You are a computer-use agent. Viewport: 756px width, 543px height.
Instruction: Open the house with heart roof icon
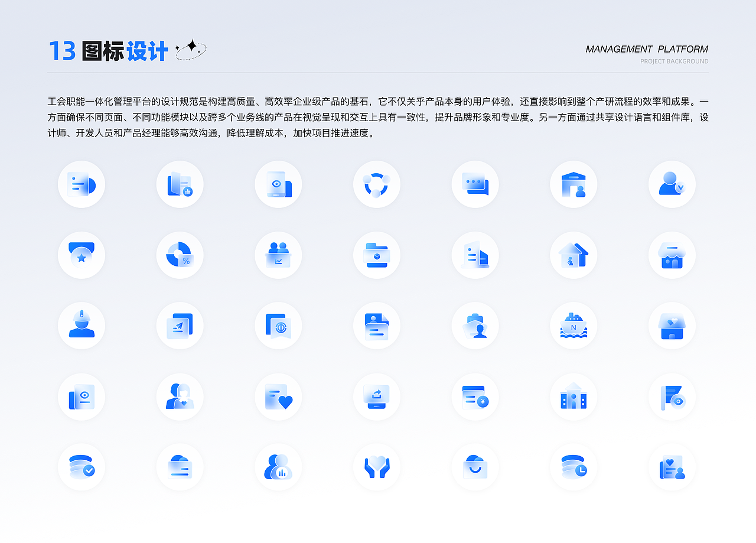[x=672, y=326]
